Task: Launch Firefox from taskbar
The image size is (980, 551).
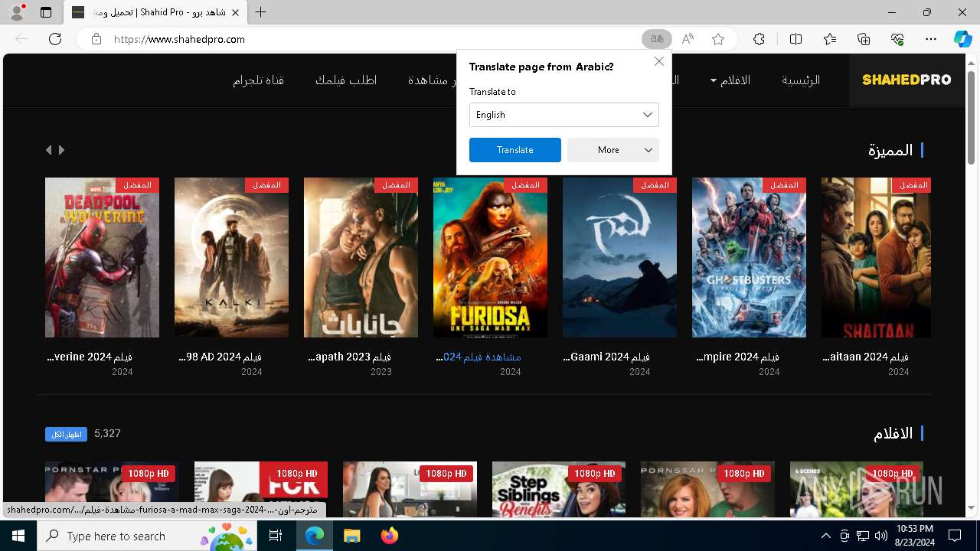Action: tap(389, 536)
